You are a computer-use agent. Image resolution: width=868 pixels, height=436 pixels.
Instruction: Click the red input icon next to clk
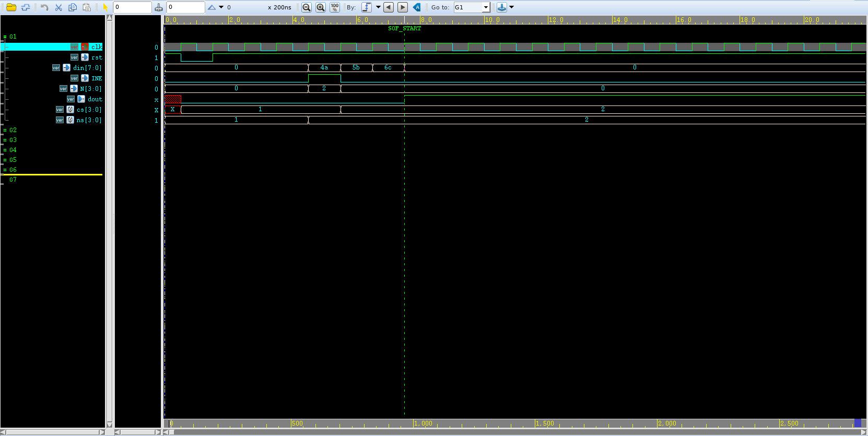coord(85,47)
